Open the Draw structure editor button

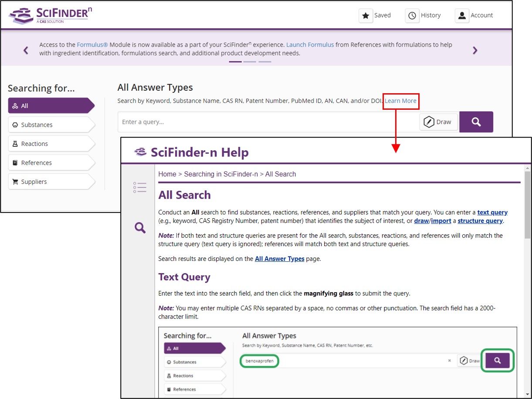(x=439, y=122)
